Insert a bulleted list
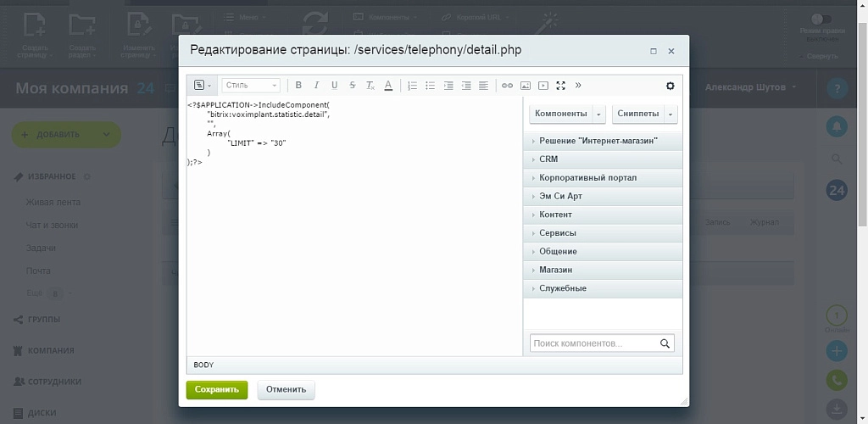This screenshot has height=424, width=868. (430, 86)
